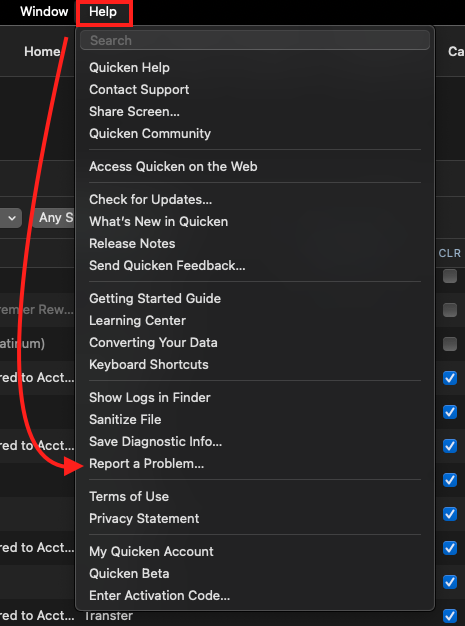Select the Transfer cell in the bottom row
The image size is (465, 626).
[x=108, y=616]
